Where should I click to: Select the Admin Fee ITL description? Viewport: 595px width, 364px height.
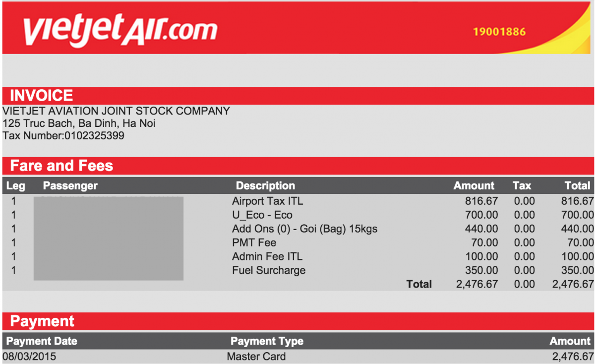pos(267,257)
